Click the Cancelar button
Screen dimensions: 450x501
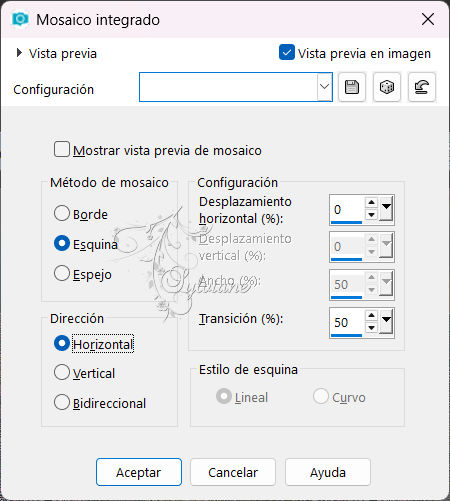point(233,472)
